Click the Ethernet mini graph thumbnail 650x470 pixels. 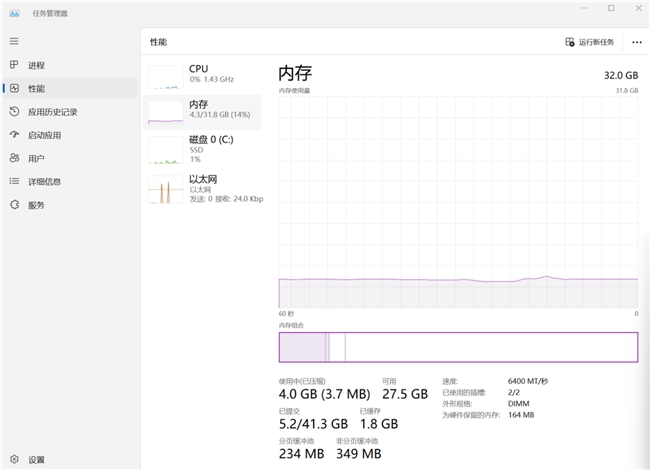[x=166, y=190]
